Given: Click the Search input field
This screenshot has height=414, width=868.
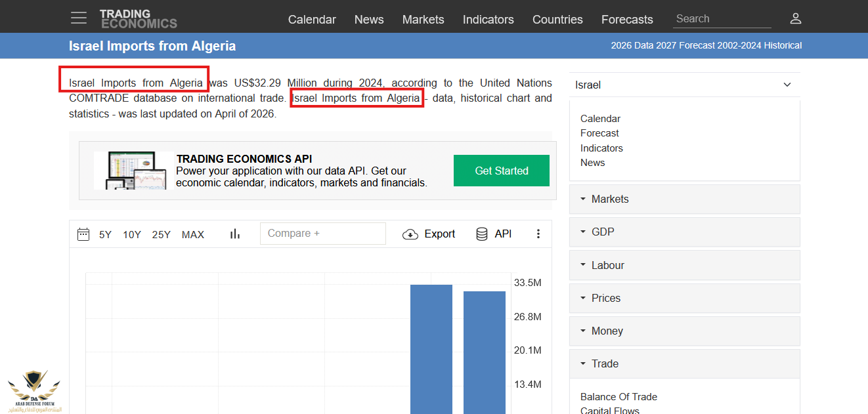Looking at the screenshot, I should coord(722,19).
